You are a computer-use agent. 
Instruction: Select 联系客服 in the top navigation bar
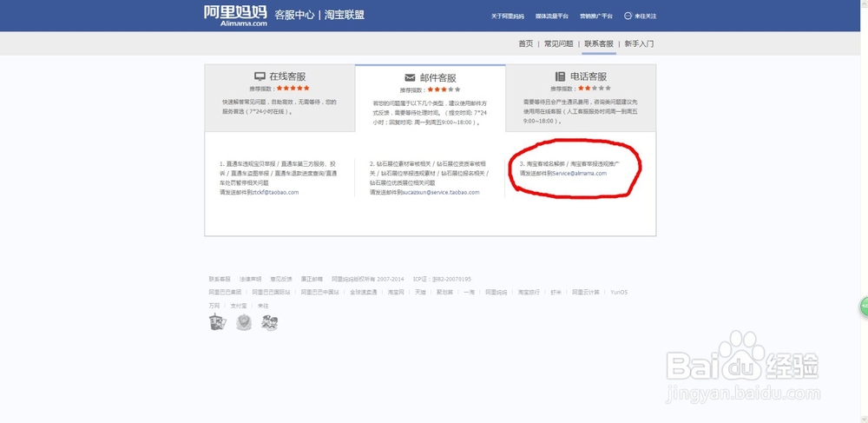[x=599, y=43]
